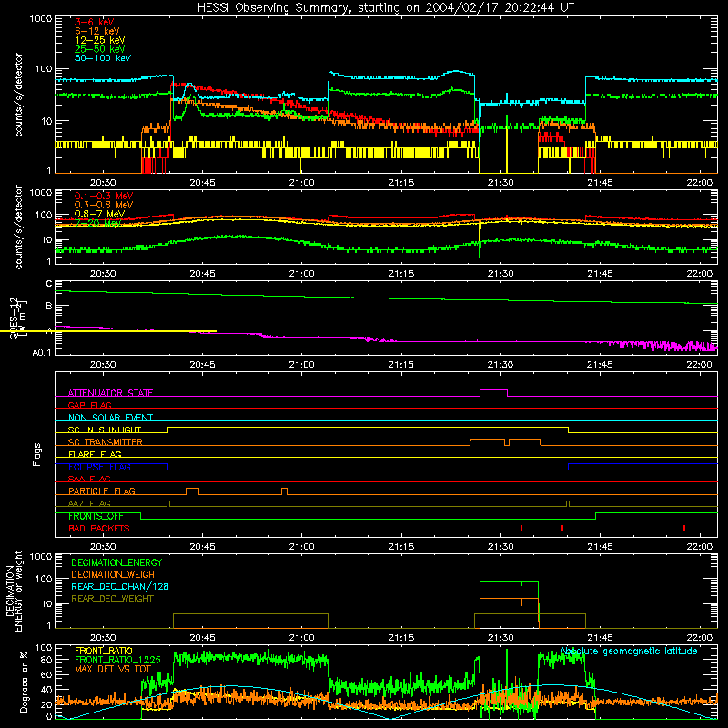Screen dimensions: 728x728
Task: Click the MAX_DET_VS_TOT legend label
Action: point(113,669)
